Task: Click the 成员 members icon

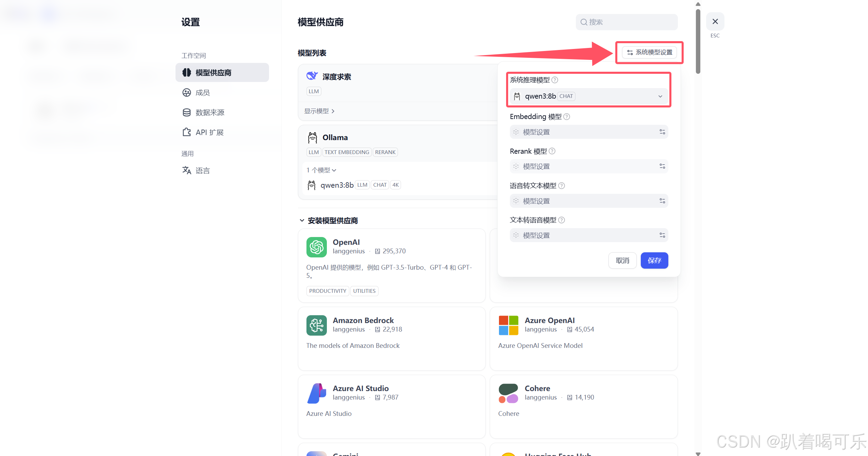Action: [186, 92]
